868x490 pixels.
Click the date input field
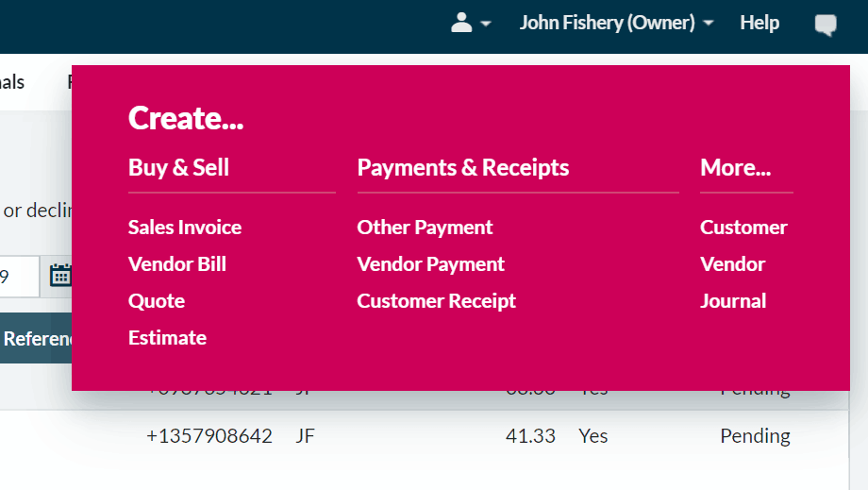click(20, 276)
